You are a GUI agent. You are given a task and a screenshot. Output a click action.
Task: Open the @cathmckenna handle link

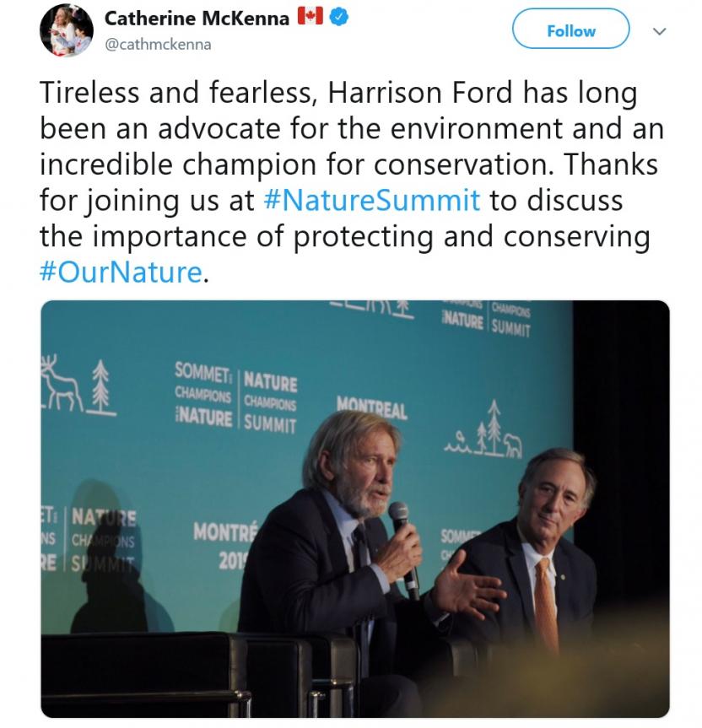pos(158,44)
